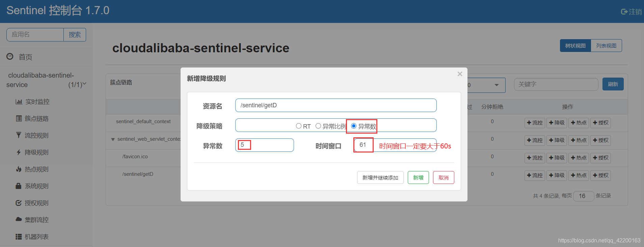Select the /favicon.ico resource row
This screenshot has height=247, width=644.
tap(135, 157)
